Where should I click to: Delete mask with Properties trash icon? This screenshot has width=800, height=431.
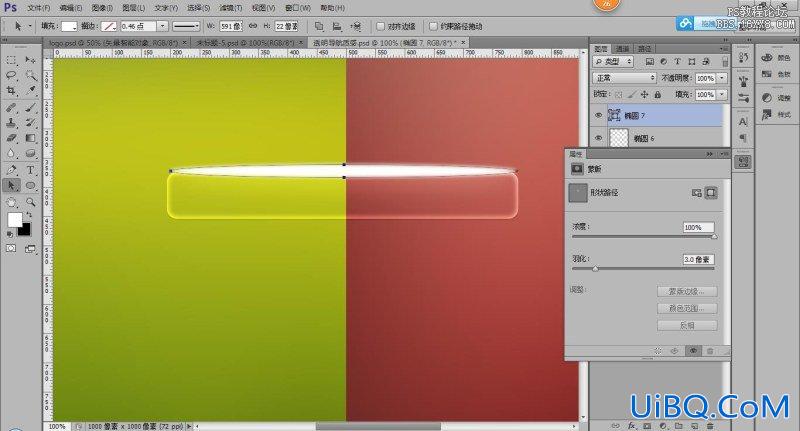[x=710, y=351]
